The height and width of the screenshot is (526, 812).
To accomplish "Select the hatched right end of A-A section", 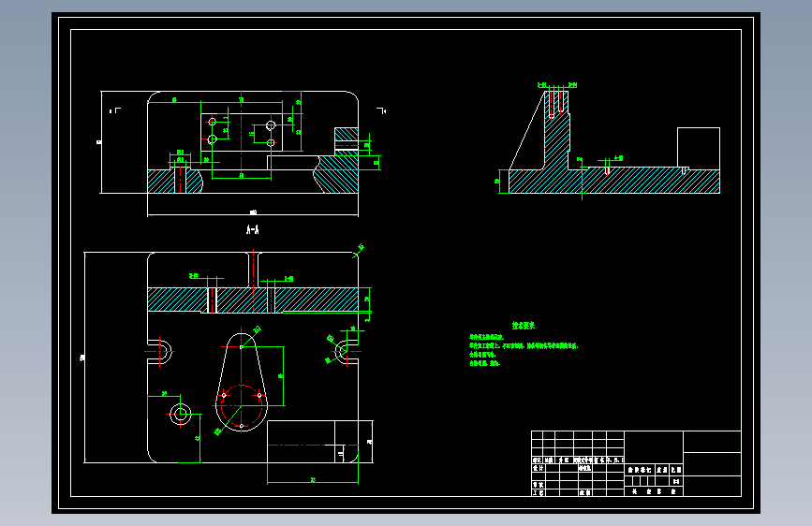I will (336, 174).
